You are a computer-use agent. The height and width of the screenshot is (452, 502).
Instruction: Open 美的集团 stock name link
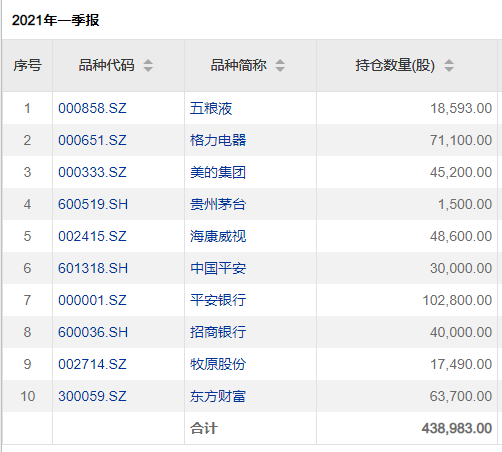pyautogui.click(x=218, y=172)
